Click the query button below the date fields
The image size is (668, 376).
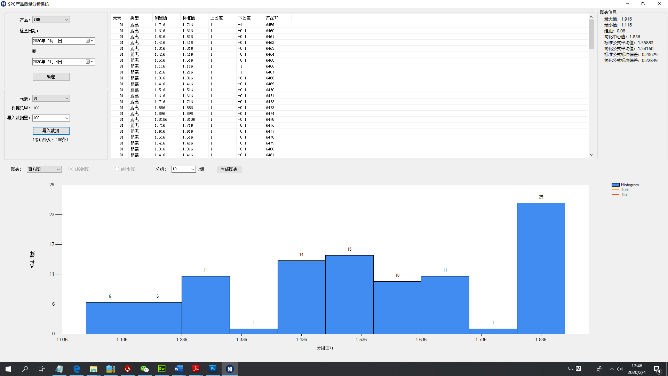tap(51, 77)
